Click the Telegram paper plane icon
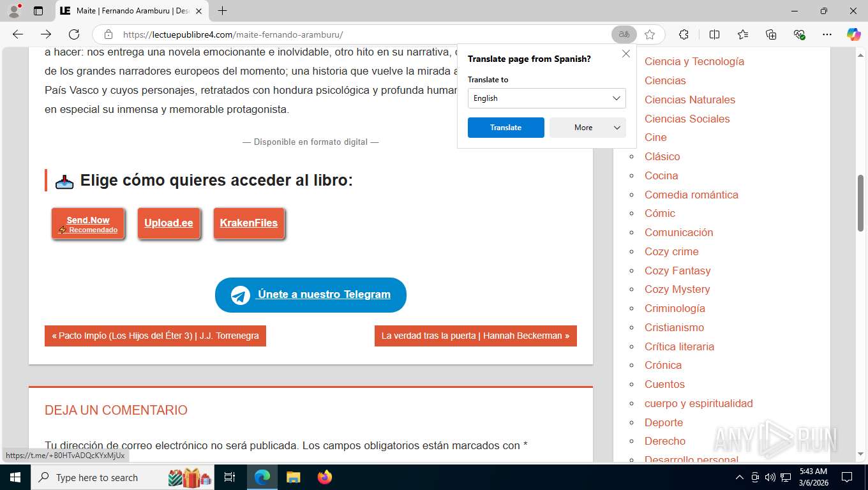The height and width of the screenshot is (490, 868). click(x=241, y=295)
